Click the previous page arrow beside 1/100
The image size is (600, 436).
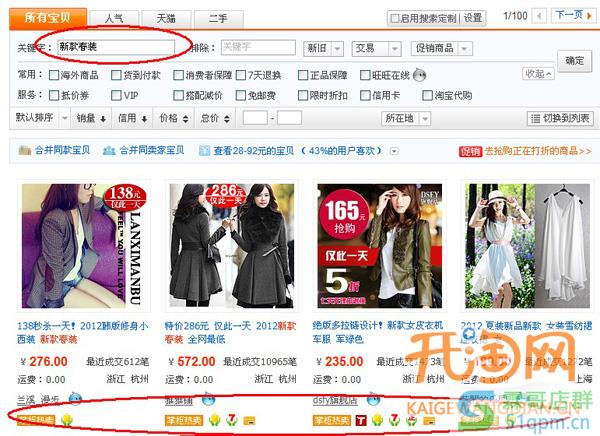[539, 16]
